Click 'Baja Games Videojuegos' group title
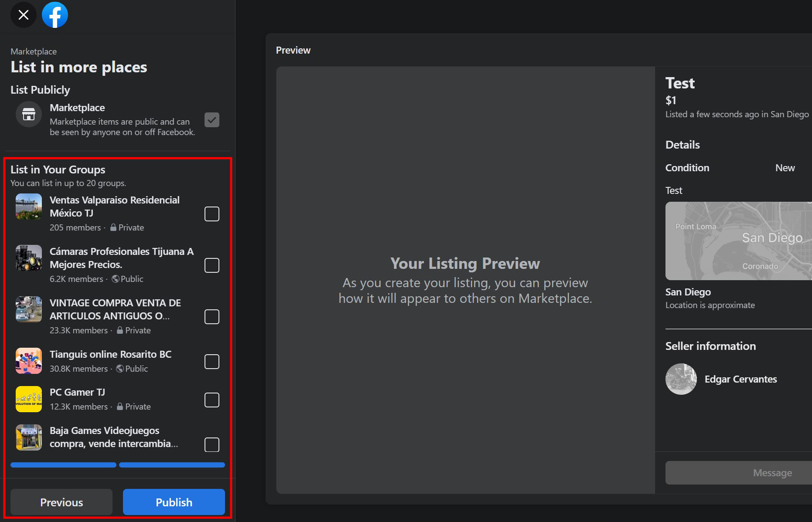This screenshot has height=522, width=812. tap(114, 437)
